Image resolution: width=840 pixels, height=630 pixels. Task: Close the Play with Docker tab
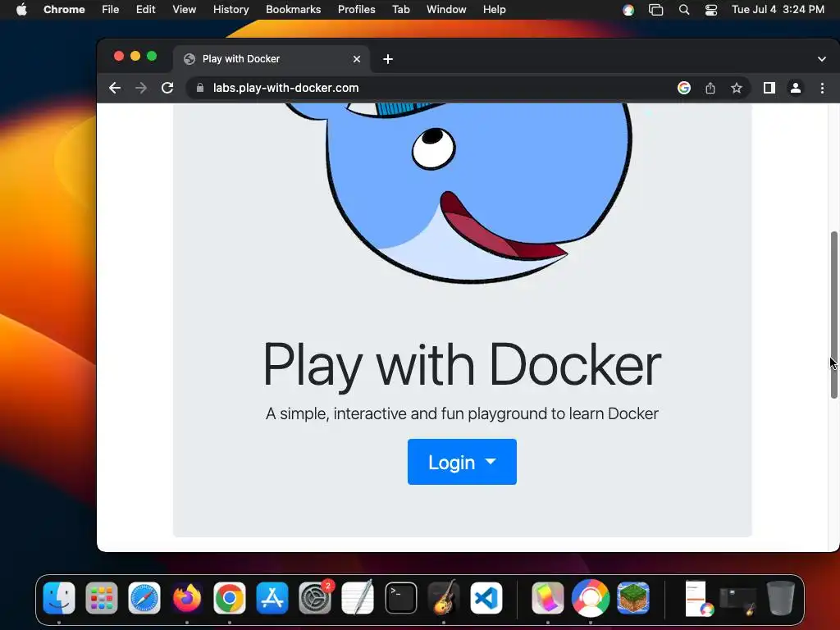tap(357, 59)
